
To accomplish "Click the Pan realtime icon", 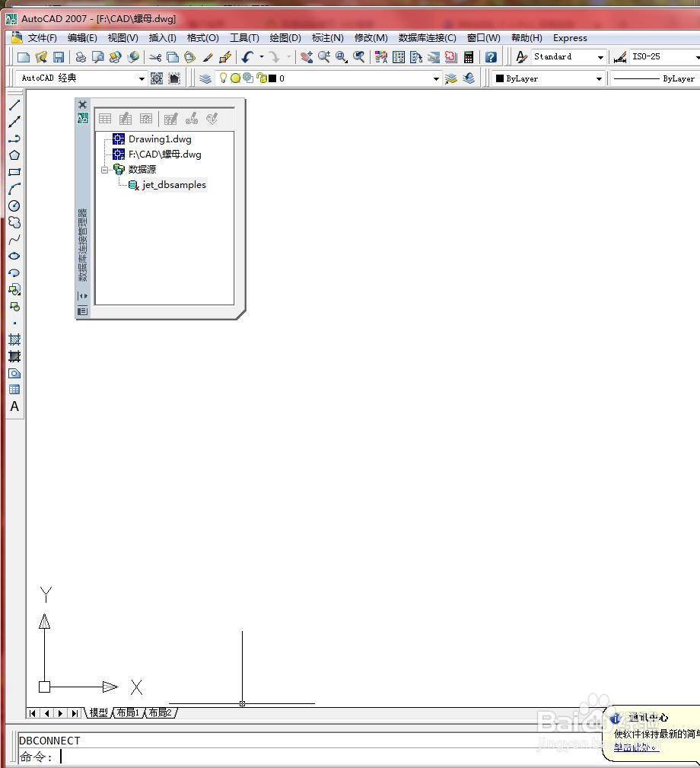I will (307, 57).
